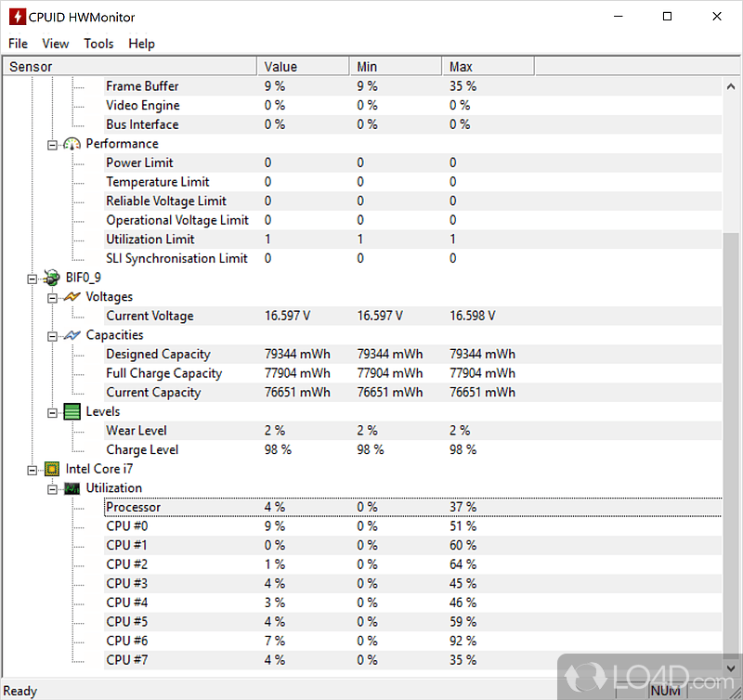Click the green Levels icon
This screenshot has height=700, width=743.
click(72, 411)
